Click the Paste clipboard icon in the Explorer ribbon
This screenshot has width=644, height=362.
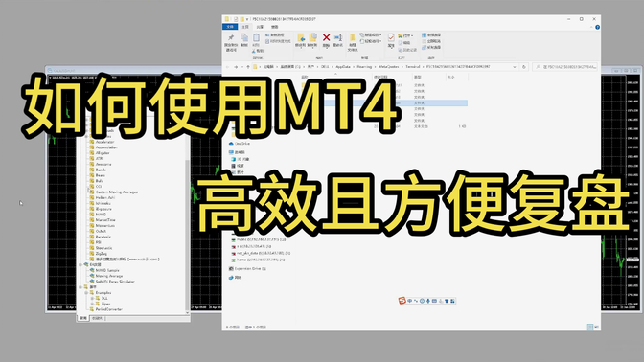point(256,37)
